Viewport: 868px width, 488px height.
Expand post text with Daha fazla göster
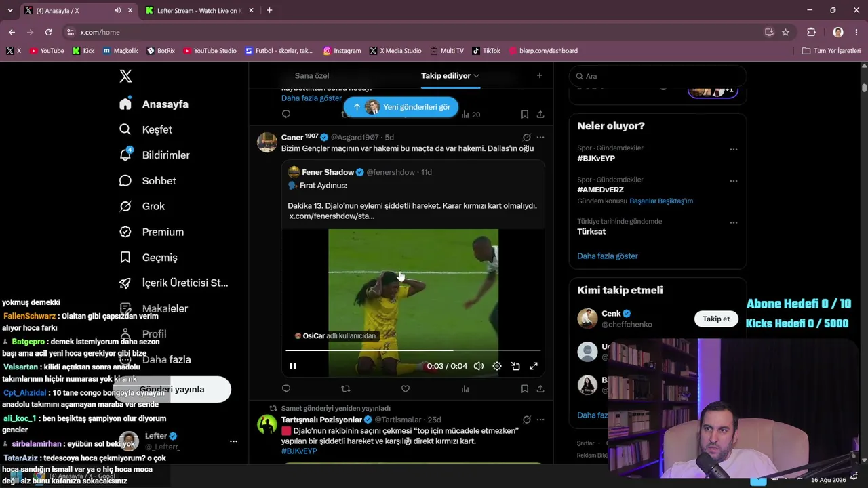(x=311, y=98)
